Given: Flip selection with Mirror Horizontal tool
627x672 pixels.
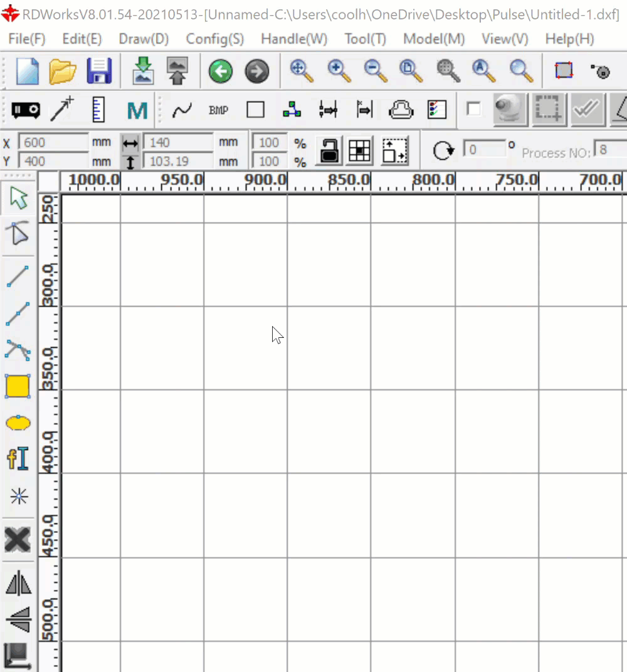Looking at the screenshot, I should pos(18,584).
